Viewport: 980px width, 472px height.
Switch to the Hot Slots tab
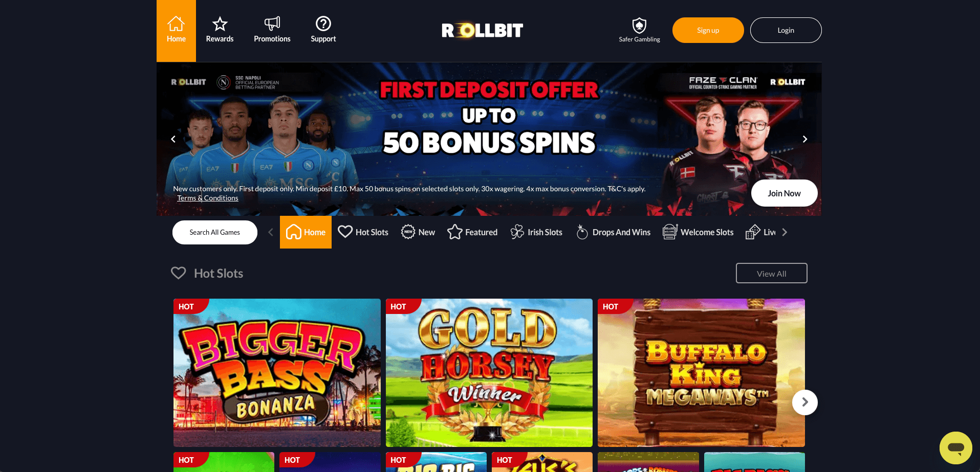[363, 232]
